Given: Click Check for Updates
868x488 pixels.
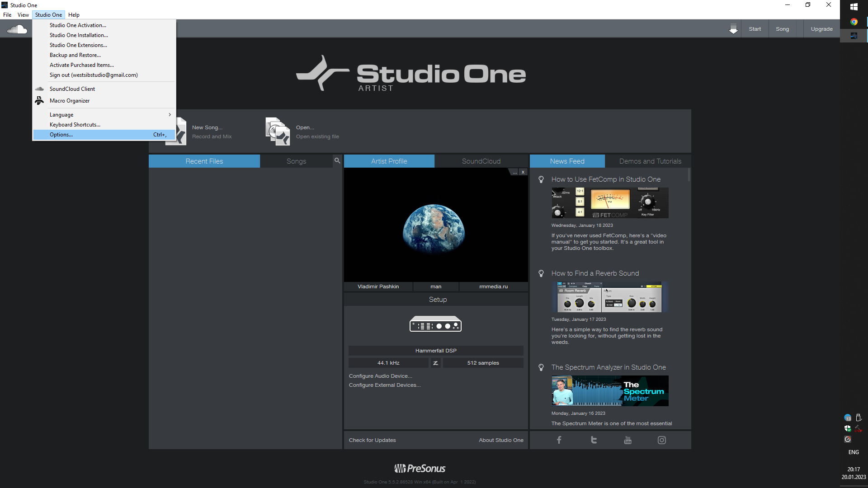Looking at the screenshot, I should [x=372, y=440].
